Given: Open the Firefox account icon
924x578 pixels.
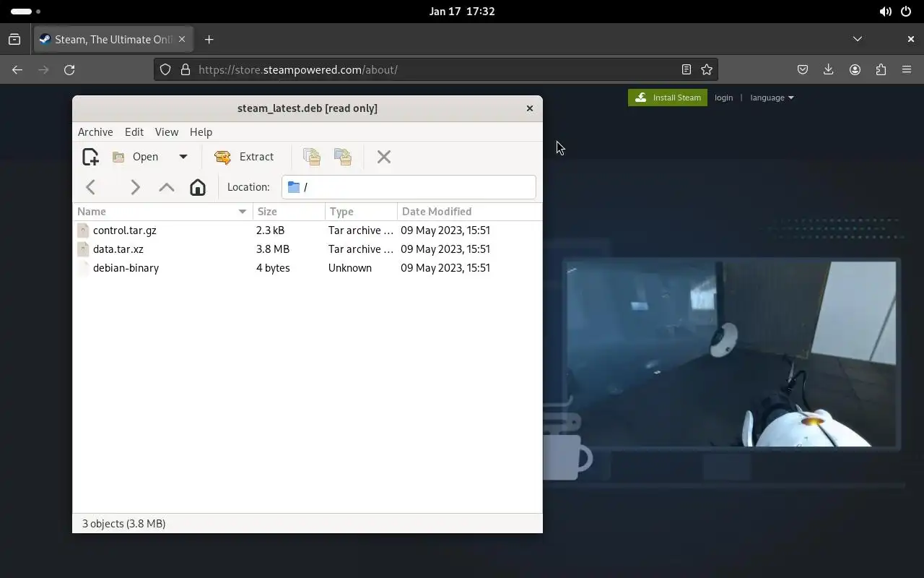Looking at the screenshot, I should (x=855, y=70).
